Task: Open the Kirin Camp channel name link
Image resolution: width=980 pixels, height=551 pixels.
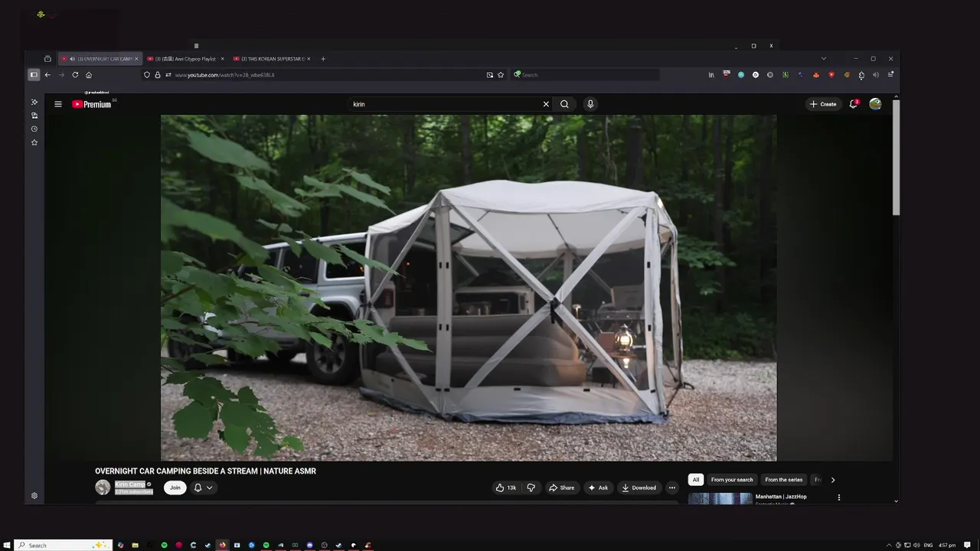Action: (x=129, y=484)
